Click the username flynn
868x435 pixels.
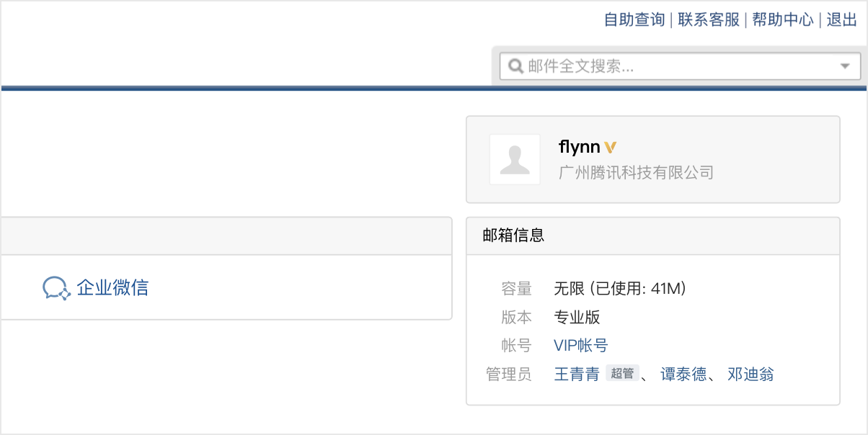tap(579, 146)
